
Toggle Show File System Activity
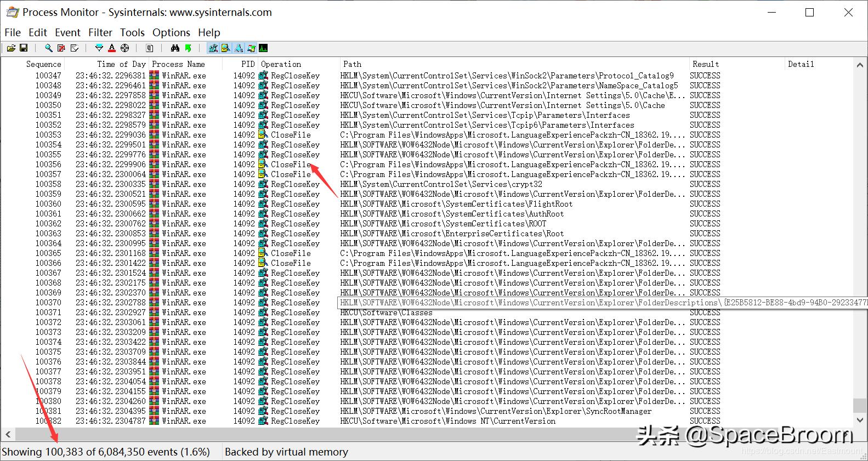(225, 48)
